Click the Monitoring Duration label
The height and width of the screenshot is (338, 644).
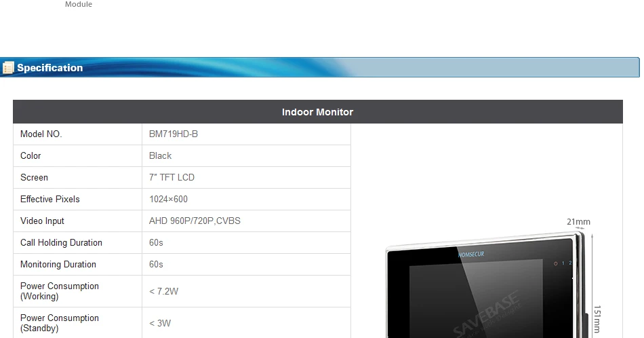click(58, 265)
